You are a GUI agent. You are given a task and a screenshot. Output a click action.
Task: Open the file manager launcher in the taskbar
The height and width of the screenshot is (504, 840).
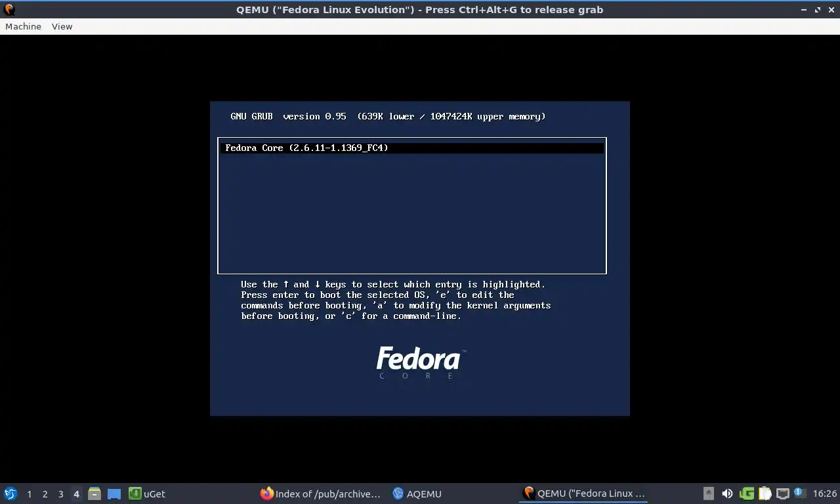coord(94,493)
